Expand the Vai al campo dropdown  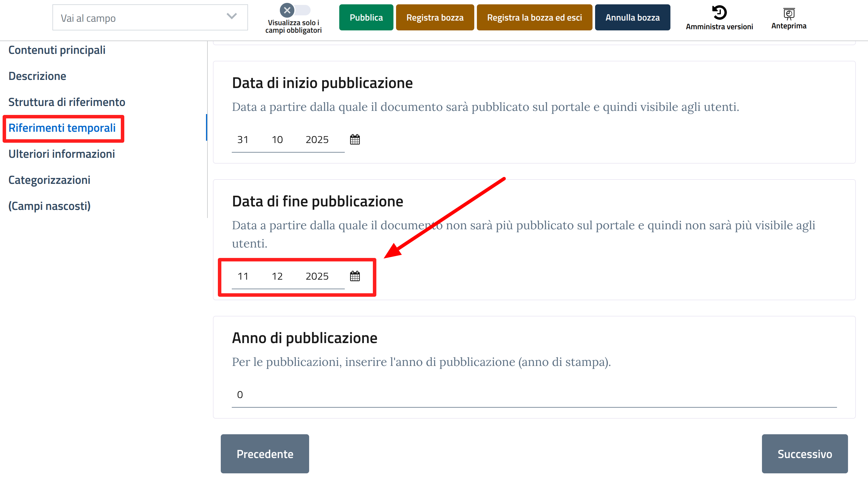coord(150,17)
